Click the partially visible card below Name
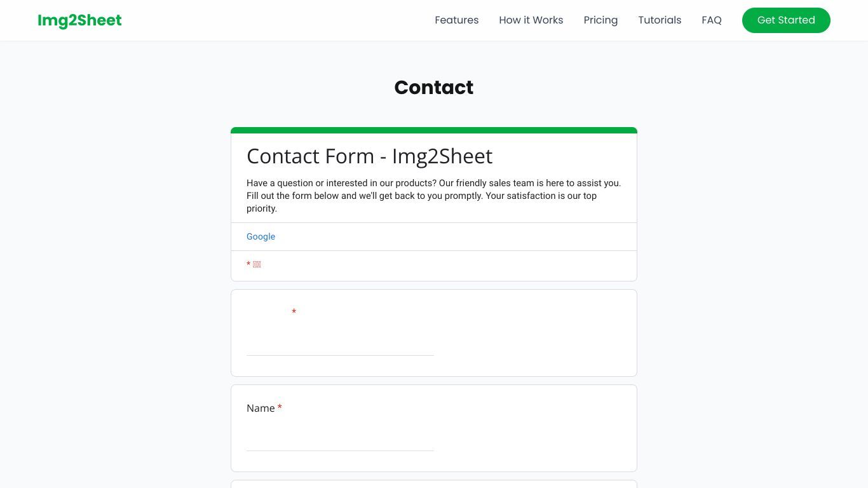This screenshot has width=868, height=488. tap(434, 484)
